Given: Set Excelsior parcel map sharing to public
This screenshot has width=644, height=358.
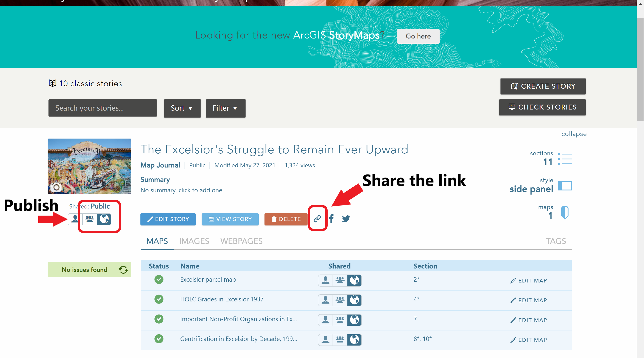Looking at the screenshot, I should [x=354, y=280].
